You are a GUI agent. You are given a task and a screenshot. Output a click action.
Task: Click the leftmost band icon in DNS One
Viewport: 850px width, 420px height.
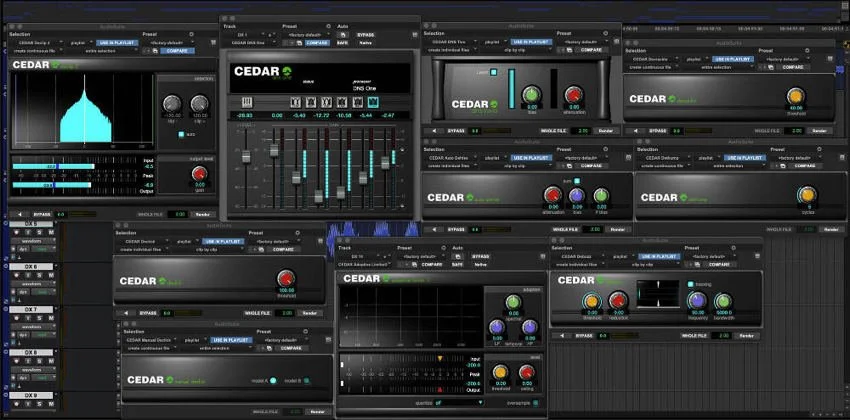[247, 102]
